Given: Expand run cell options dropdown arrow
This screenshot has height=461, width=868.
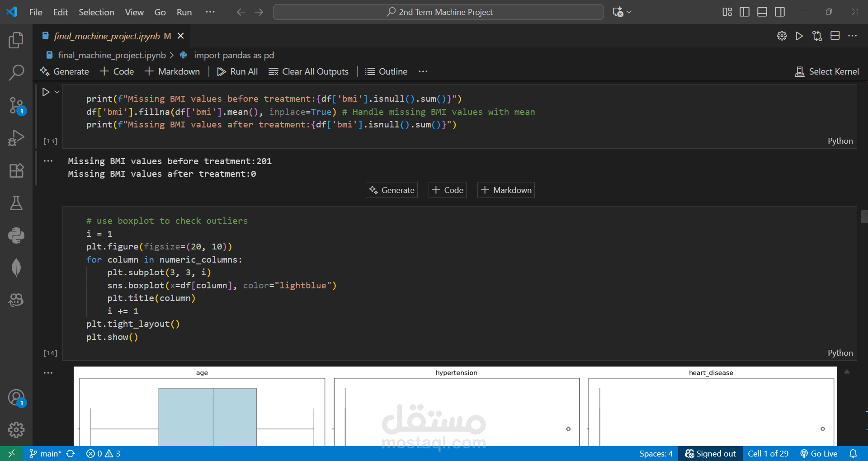Looking at the screenshot, I should (x=57, y=92).
